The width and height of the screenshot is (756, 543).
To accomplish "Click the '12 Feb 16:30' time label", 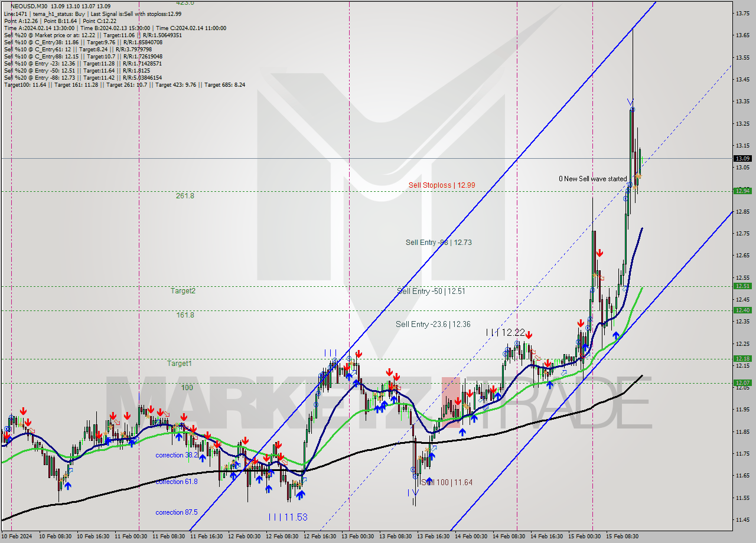I will point(319,537).
